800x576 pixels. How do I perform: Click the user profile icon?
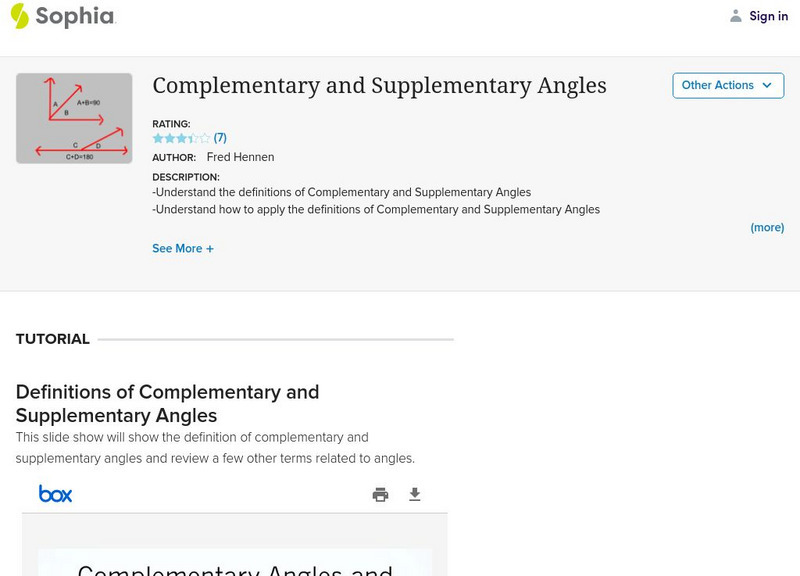pyautogui.click(x=736, y=16)
